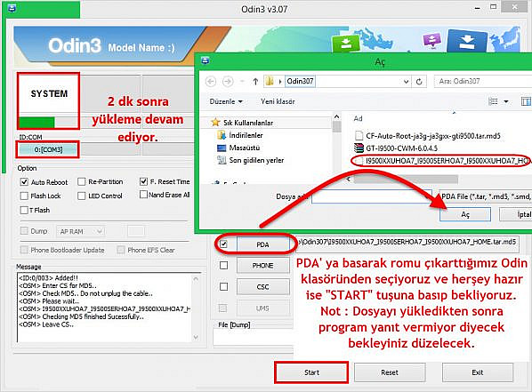The width and height of the screenshot is (532, 392).
Task: Select GT-I9500-CWM-6.0.4.5 file
Action: click(x=402, y=148)
